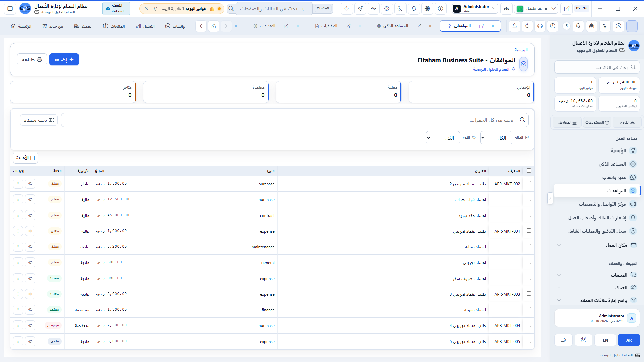Open the Administrator user dropdown
The height and width of the screenshot is (362, 644).
tap(475, 9)
